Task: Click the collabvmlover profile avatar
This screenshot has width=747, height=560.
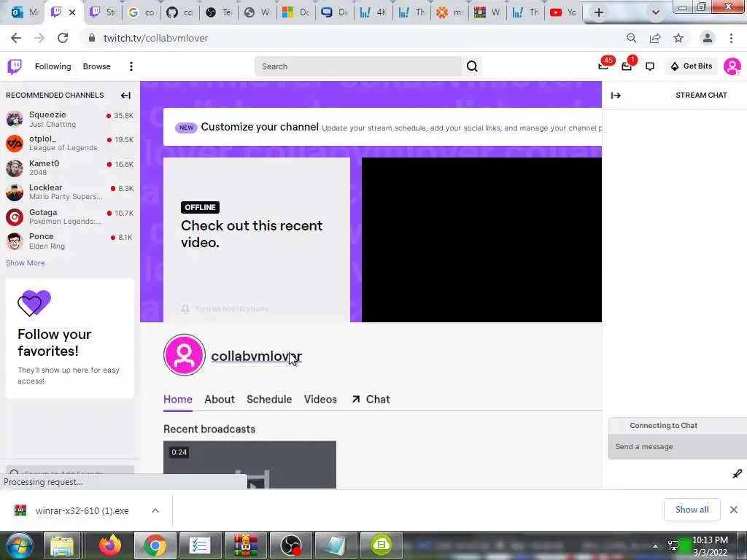Action: 185,355
